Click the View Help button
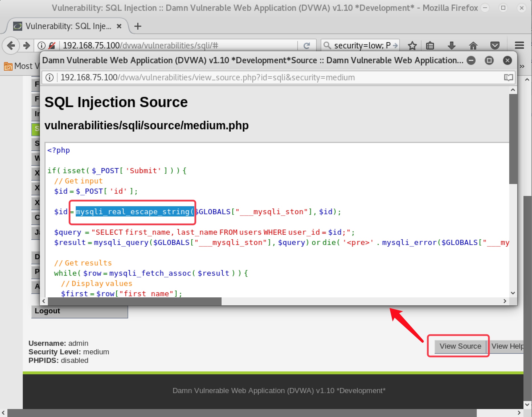The width and height of the screenshot is (532, 417). click(507, 346)
